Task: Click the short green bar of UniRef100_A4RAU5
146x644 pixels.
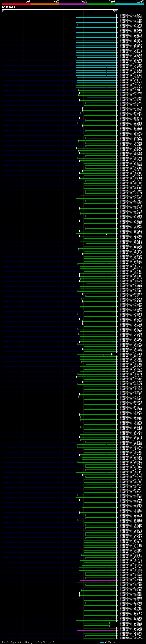Action: tap(97, 625)
